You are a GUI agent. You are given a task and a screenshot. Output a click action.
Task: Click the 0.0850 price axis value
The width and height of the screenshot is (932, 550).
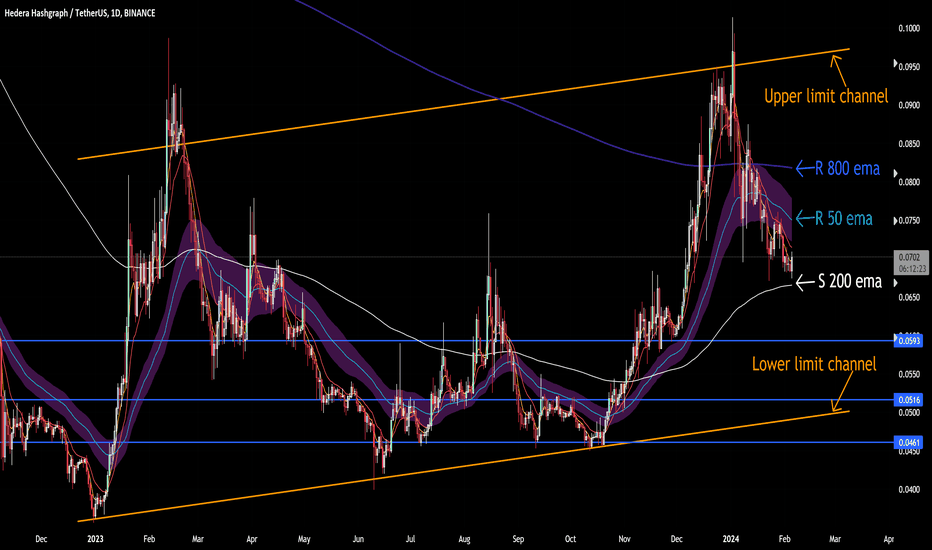coord(909,144)
